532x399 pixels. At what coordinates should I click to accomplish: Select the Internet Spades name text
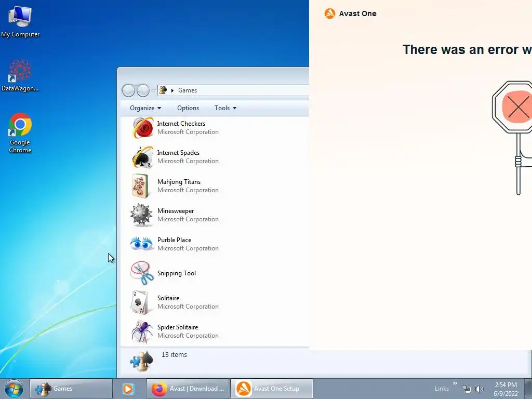[x=179, y=153]
